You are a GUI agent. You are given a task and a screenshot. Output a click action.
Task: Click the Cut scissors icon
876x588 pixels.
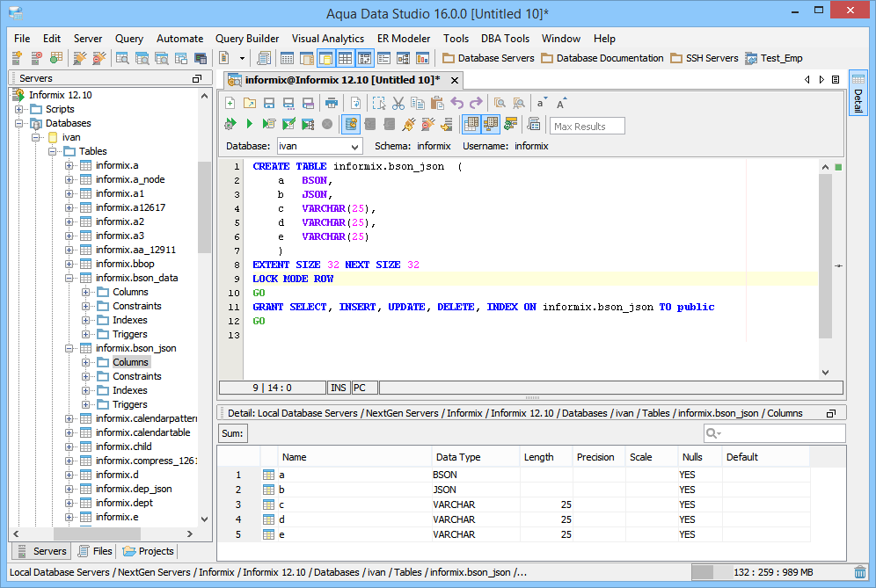pos(398,103)
